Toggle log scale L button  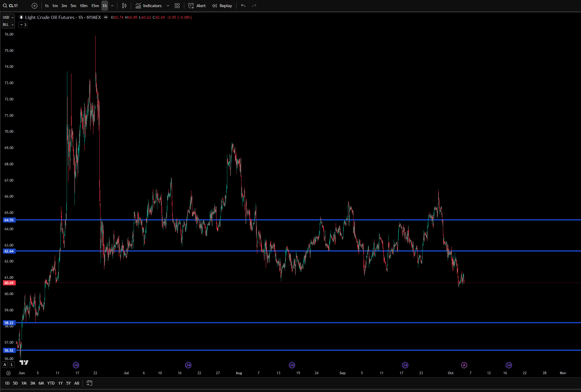12,364
